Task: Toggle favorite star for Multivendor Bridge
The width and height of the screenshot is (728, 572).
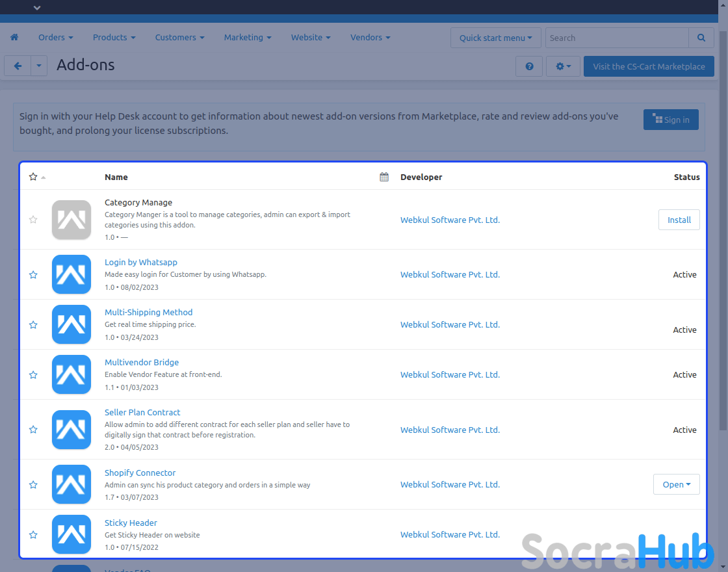Action: click(33, 375)
